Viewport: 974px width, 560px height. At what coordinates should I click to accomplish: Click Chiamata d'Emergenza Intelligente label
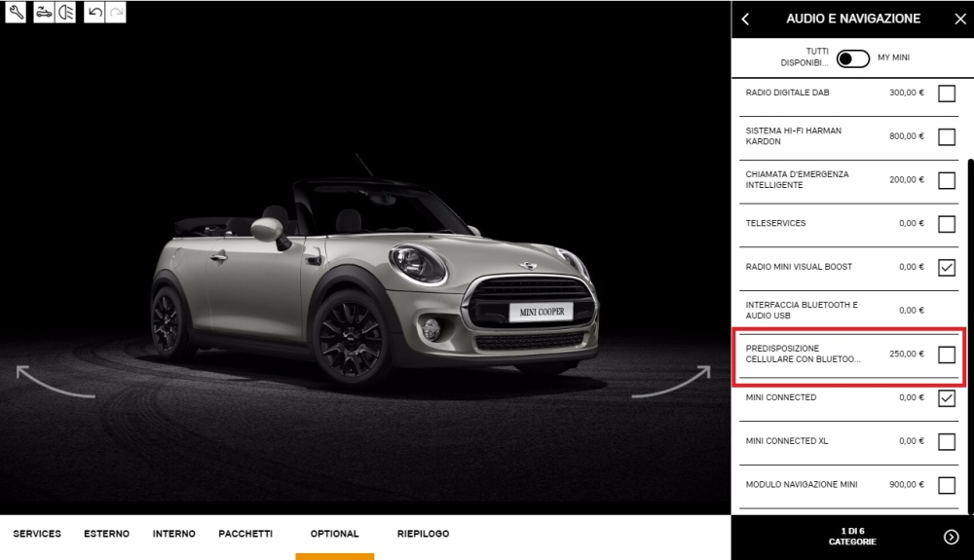[797, 179]
